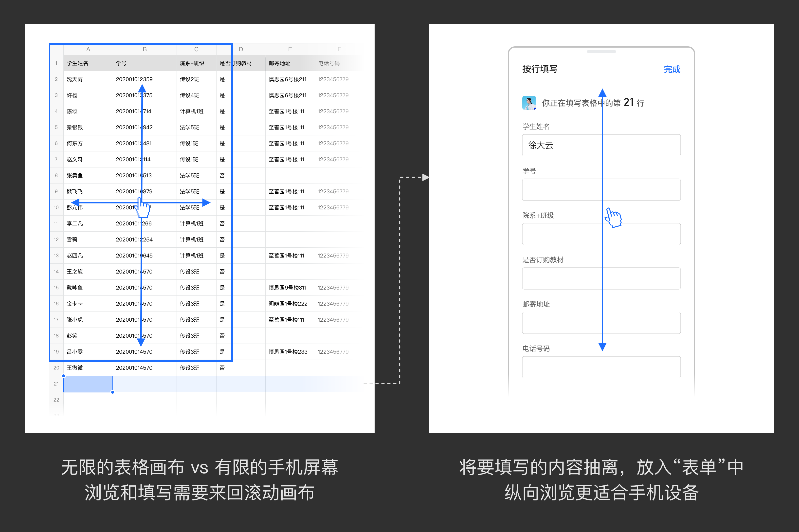Click the cell containing 陈颂
Screen dimensions: 799x532
(x=88, y=111)
